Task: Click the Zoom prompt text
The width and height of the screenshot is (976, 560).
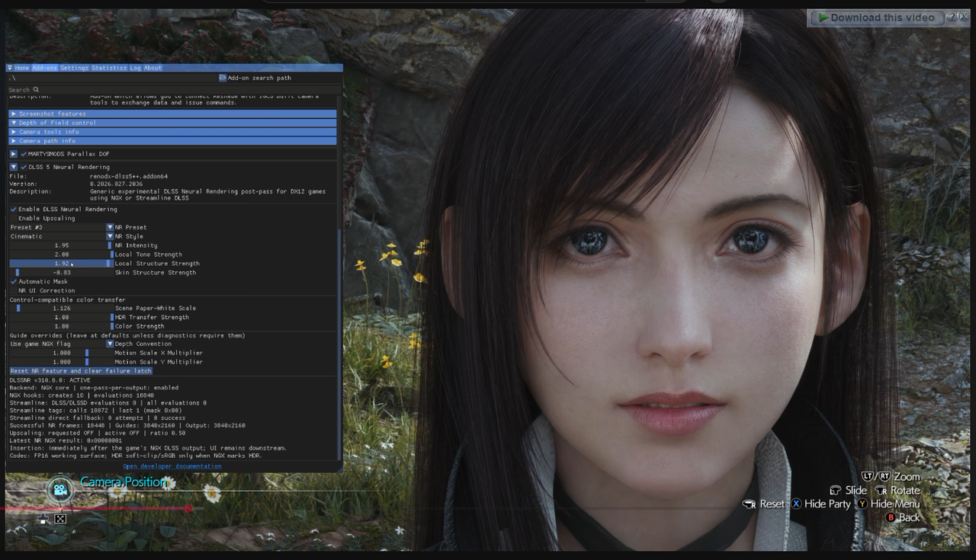Action: click(x=907, y=476)
